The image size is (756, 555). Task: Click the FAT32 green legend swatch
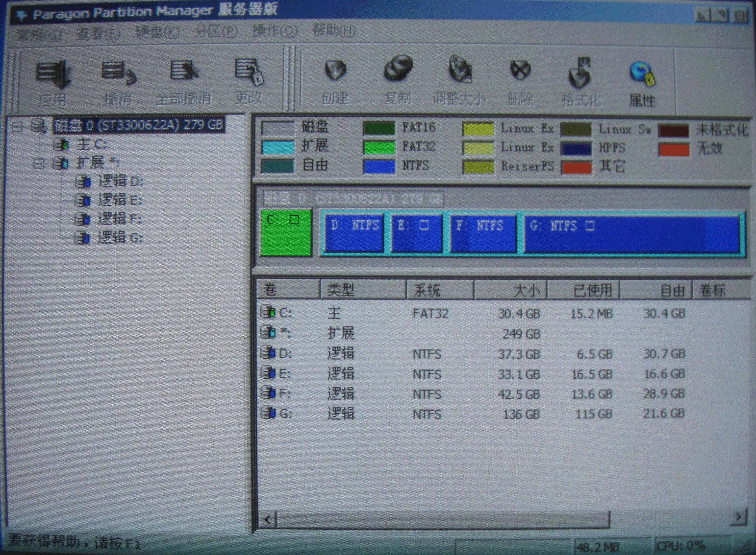click(379, 147)
